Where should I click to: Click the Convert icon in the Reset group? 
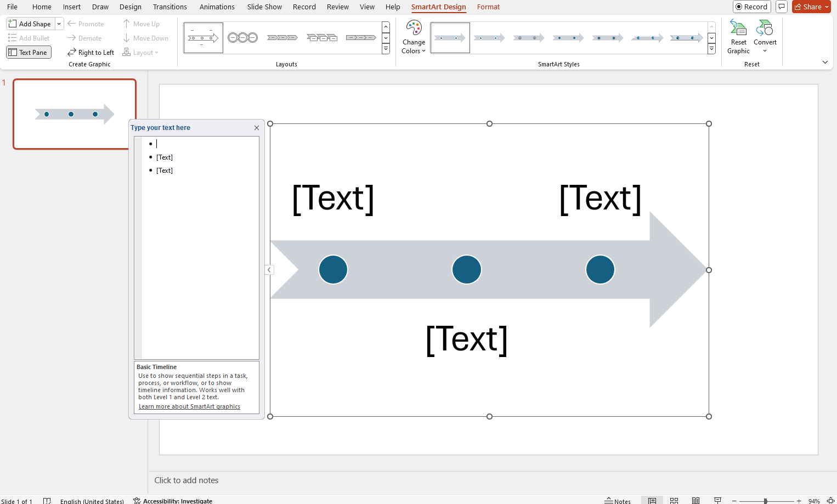[765, 37]
